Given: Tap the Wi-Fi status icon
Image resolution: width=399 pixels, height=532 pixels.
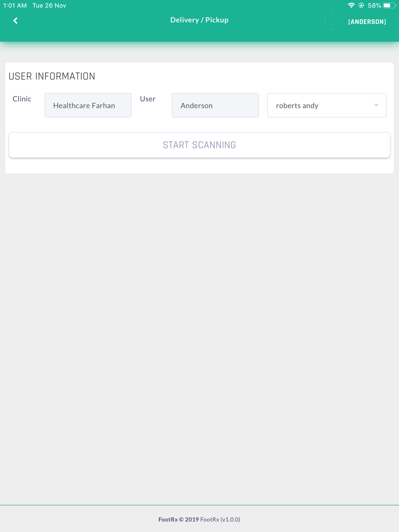Looking at the screenshot, I should tap(351, 6).
